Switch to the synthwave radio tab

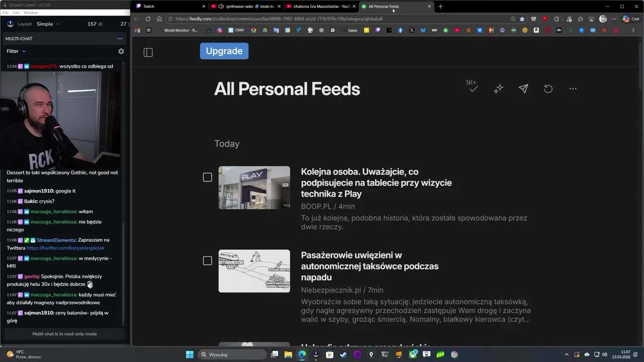click(x=247, y=7)
